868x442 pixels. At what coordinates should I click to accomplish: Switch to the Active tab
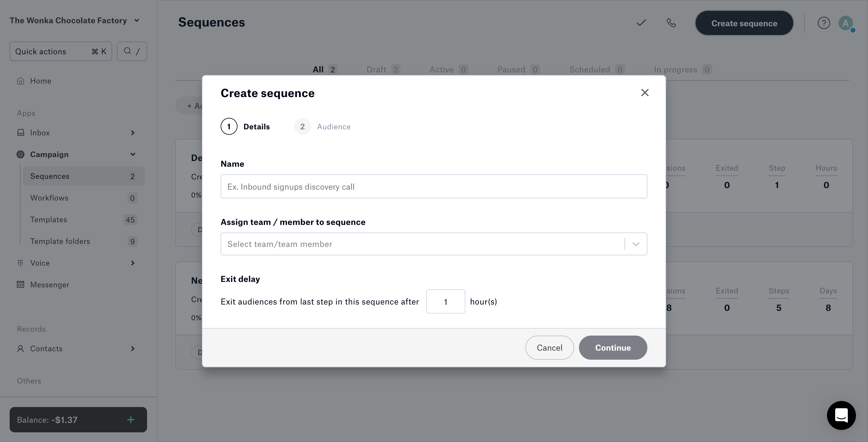(448, 69)
